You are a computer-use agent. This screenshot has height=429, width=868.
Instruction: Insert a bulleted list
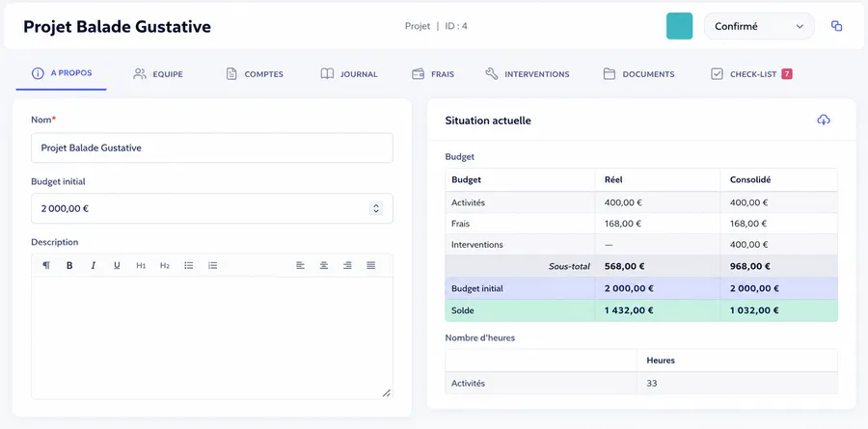189,266
